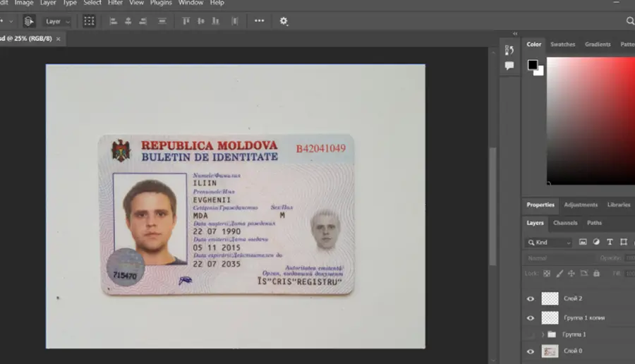Image resolution: width=635 pixels, height=364 pixels.
Task: Hide the Группа 1 копия layer
Action: pyautogui.click(x=531, y=318)
